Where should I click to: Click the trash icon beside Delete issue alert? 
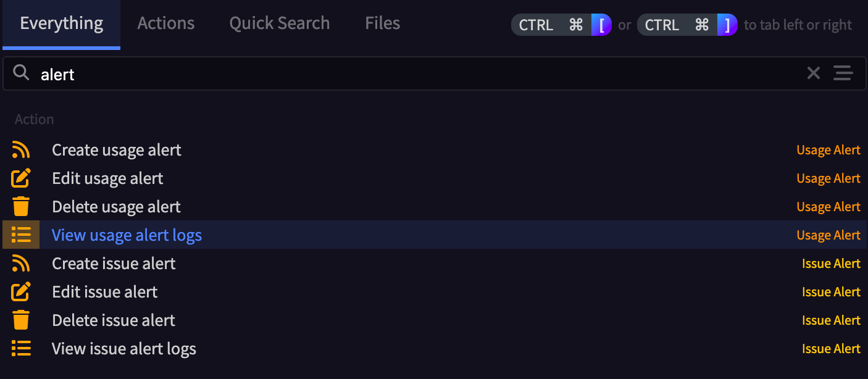21,320
